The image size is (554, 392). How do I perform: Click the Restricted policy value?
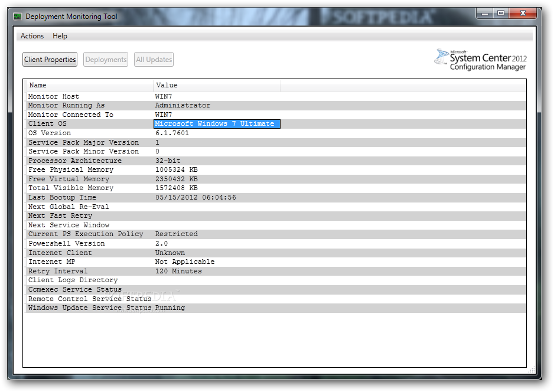click(177, 234)
